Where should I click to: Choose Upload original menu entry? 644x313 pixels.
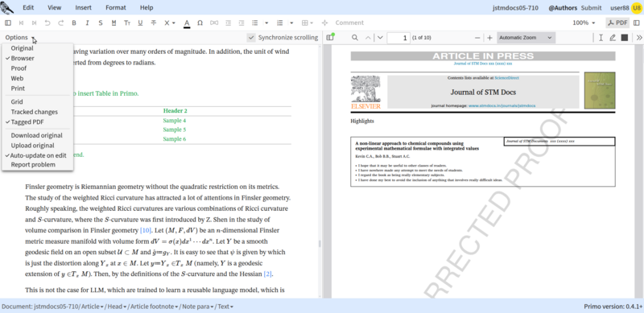pos(32,146)
